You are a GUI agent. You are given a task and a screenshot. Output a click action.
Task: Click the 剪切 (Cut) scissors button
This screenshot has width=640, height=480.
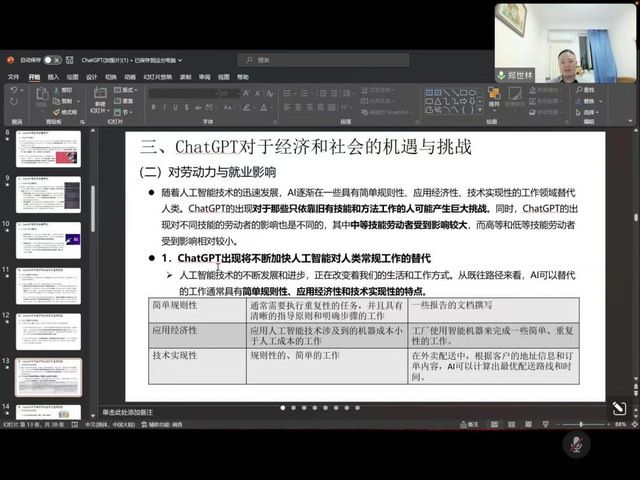tap(63, 90)
